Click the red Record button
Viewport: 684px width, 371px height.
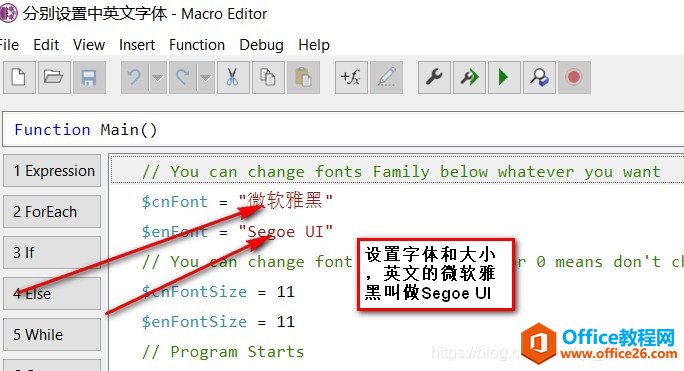(574, 78)
